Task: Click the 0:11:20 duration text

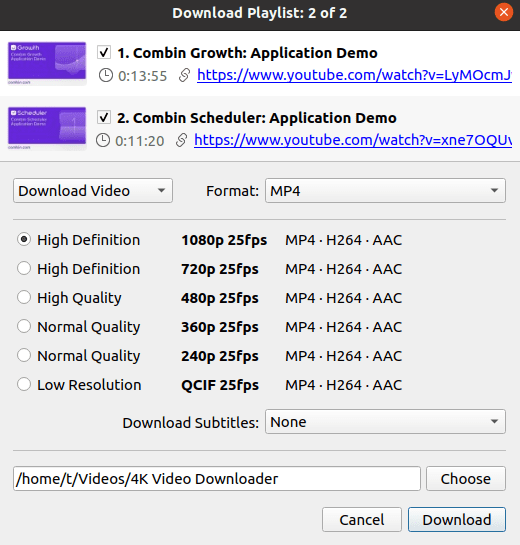Action: pos(140,141)
